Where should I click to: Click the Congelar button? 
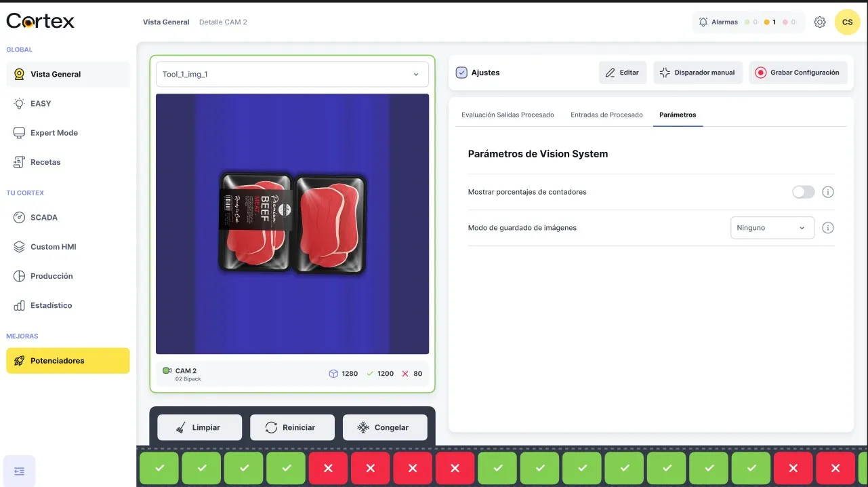pos(385,427)
